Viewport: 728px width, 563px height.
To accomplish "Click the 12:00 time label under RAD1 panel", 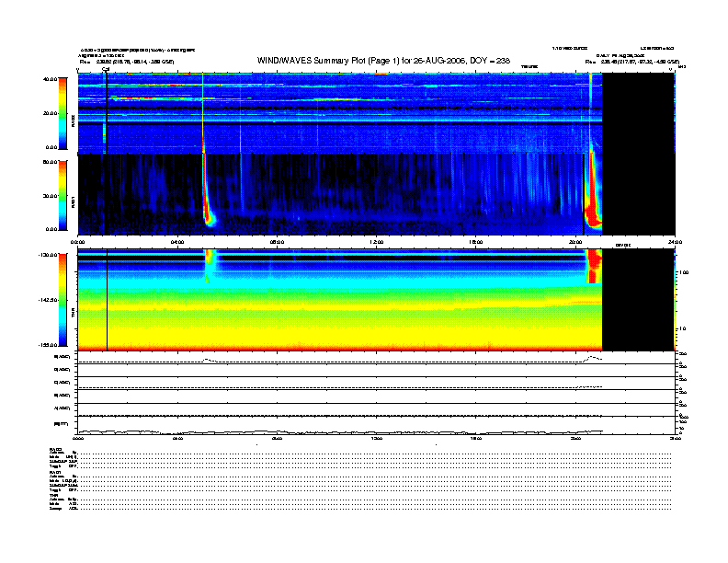I will coord(377,242).
